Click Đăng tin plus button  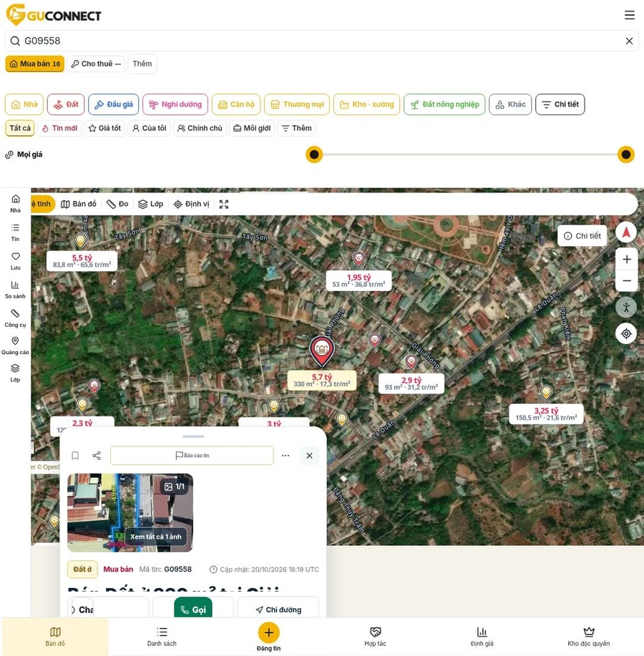point(268,632)
